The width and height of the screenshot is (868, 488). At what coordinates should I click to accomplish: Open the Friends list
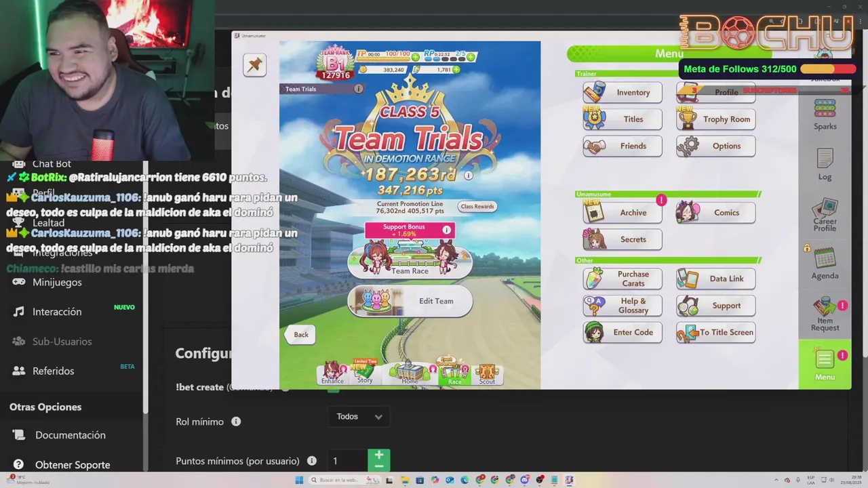623,146
